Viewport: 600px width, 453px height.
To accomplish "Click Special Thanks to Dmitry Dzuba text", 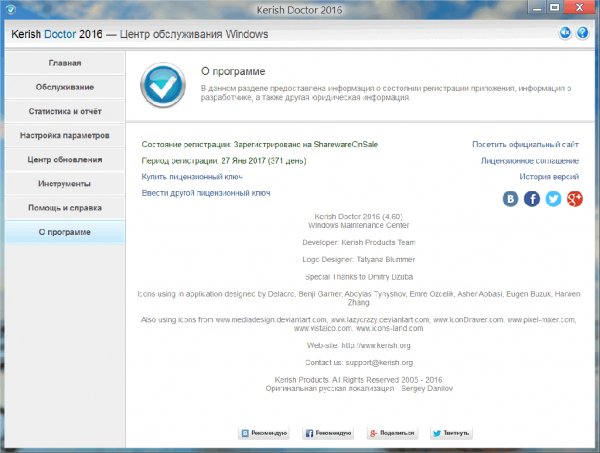I will tap(359, 277).
